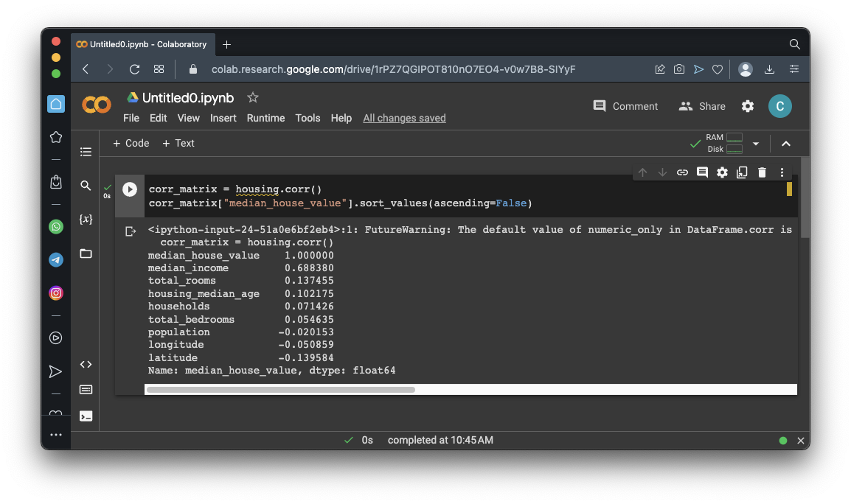Image resolution: width=851 pixels, height=504 pixels.
Task: Open the variables {x} panel
Action: [x=86, y=220]
